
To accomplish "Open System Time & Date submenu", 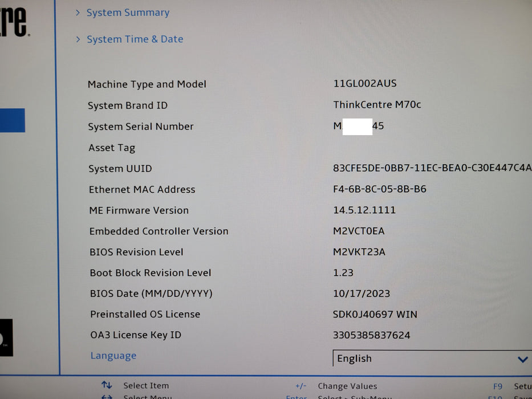I will tap(135, 39).
